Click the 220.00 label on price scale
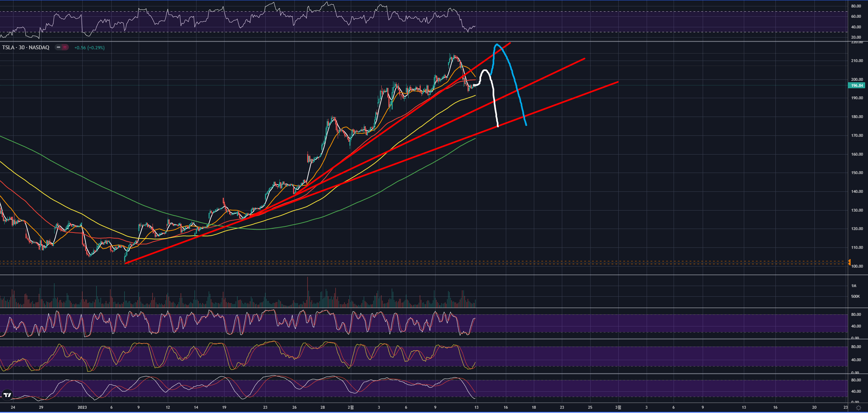 [857, 42]
